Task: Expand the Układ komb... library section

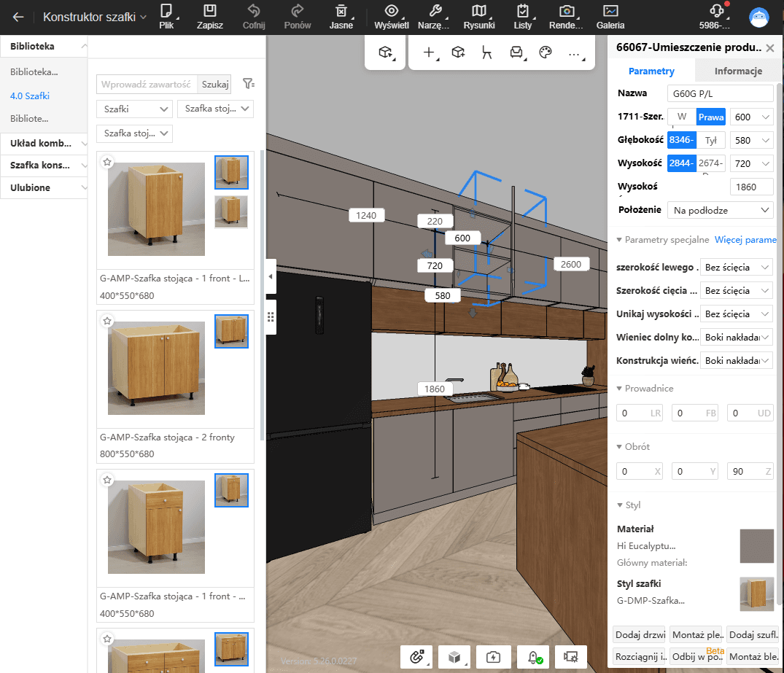Action: [x=44, y=143]
